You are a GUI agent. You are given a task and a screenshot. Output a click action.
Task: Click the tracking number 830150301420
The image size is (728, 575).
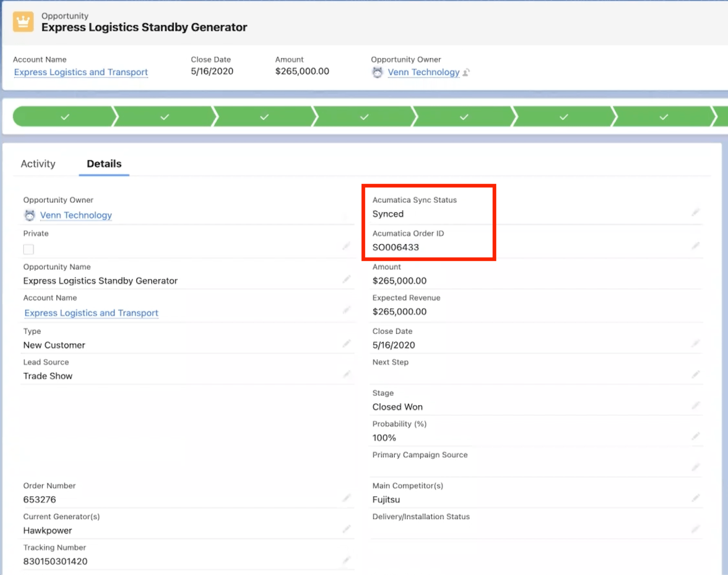[55, 562]
